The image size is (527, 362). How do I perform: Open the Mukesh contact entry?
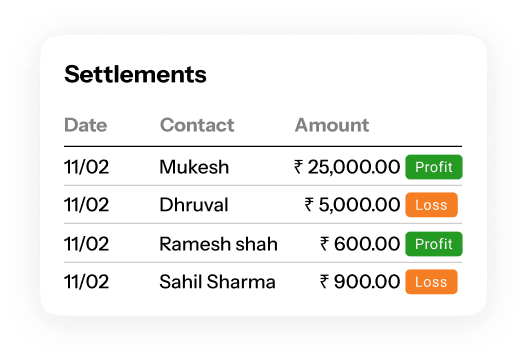coord(194,167)
